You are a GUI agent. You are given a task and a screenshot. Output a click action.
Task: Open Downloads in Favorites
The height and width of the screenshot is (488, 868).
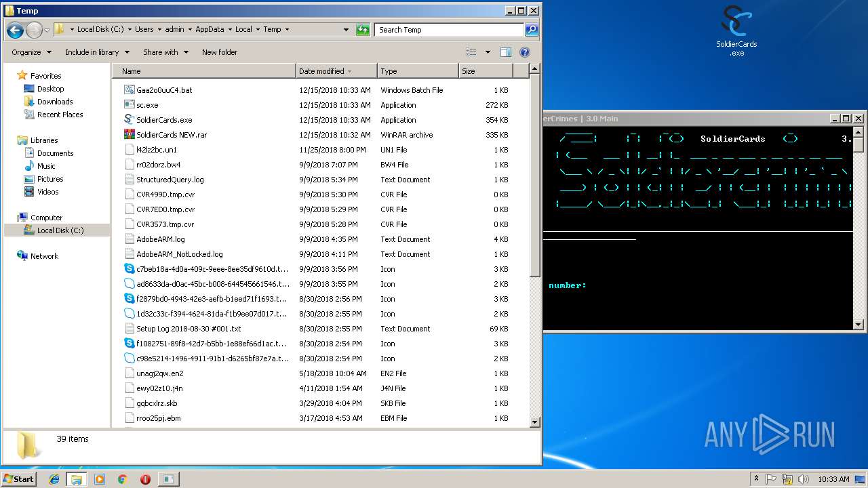point(55,102)
